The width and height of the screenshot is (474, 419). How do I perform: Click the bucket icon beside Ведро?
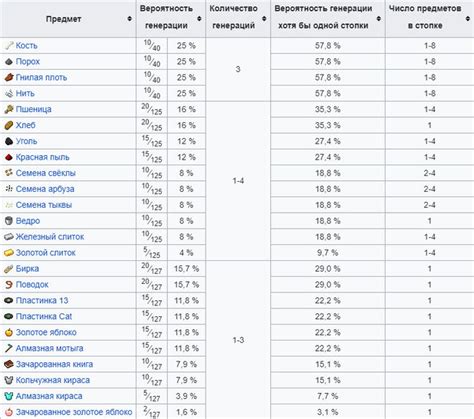point(9,221)
